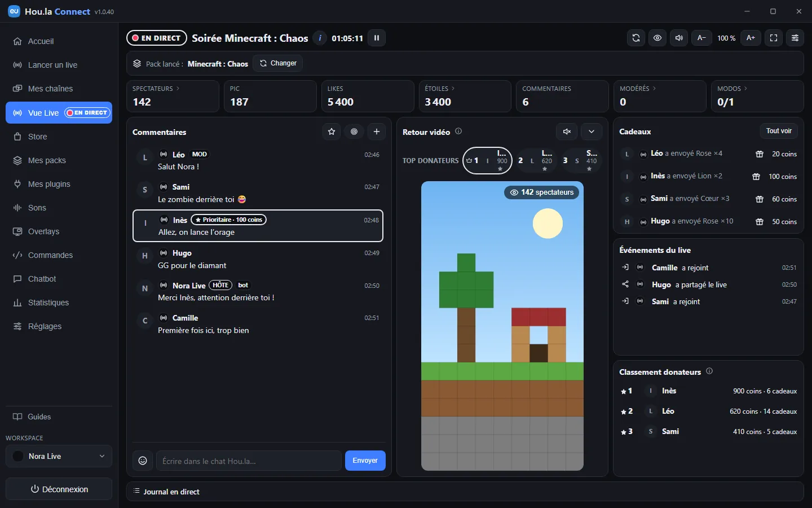Enter fullscreen mode using expand icon
Image resolution: width=812 pixels, height=508 pixels.
click(x=774, y=38)
